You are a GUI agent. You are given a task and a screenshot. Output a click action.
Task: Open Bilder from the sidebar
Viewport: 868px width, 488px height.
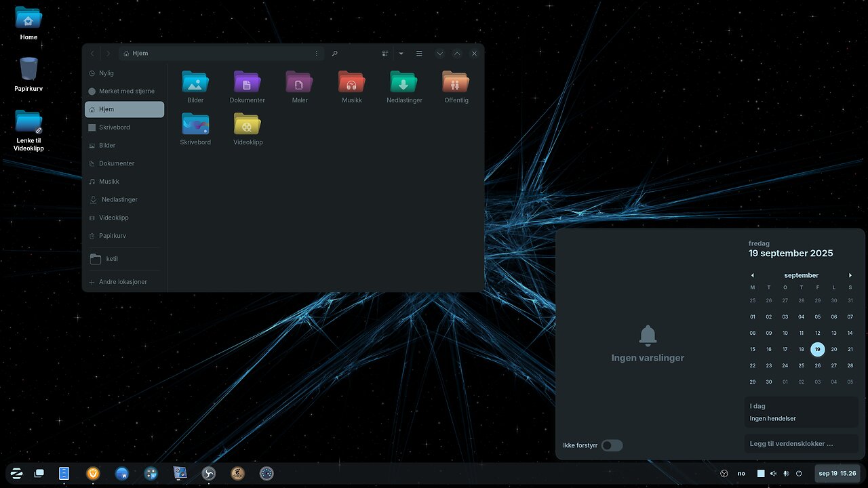click(124, 145)
